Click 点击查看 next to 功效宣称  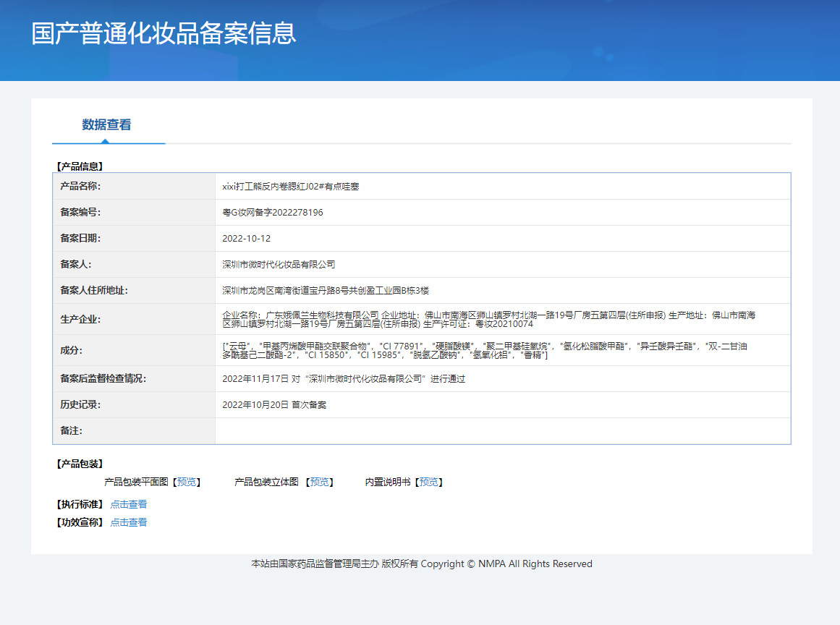[128, 522]
